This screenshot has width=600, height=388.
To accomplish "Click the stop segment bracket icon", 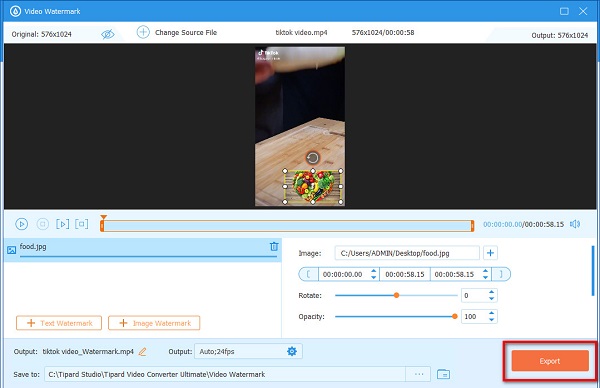I will (82, 224).
